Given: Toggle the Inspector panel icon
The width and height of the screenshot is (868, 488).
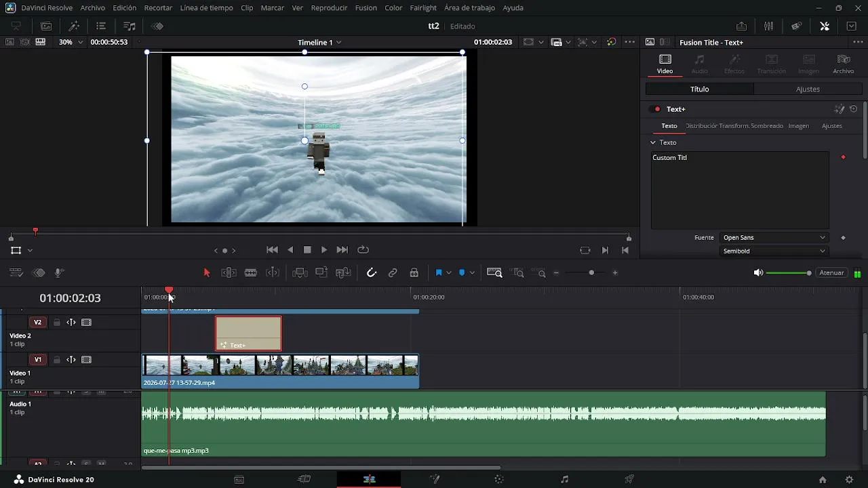Looking at the screenshot, I should [825, 26].
